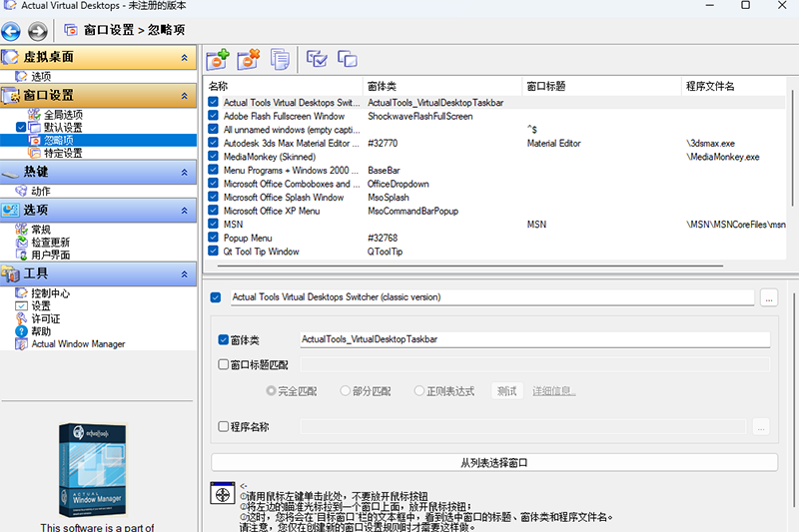799x532 pixels.
Task: Select 正则表达式 radio button
Action: [x=419, y=391]
